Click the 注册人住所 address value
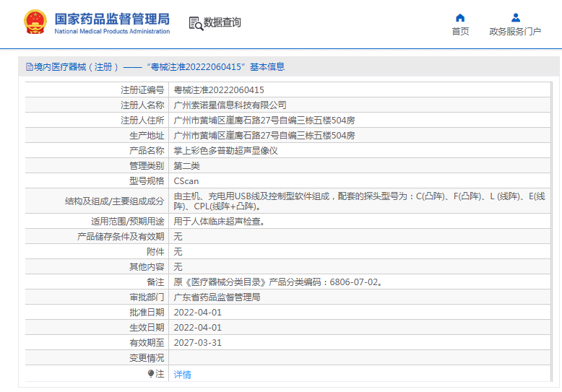 (x=264, y=121)
